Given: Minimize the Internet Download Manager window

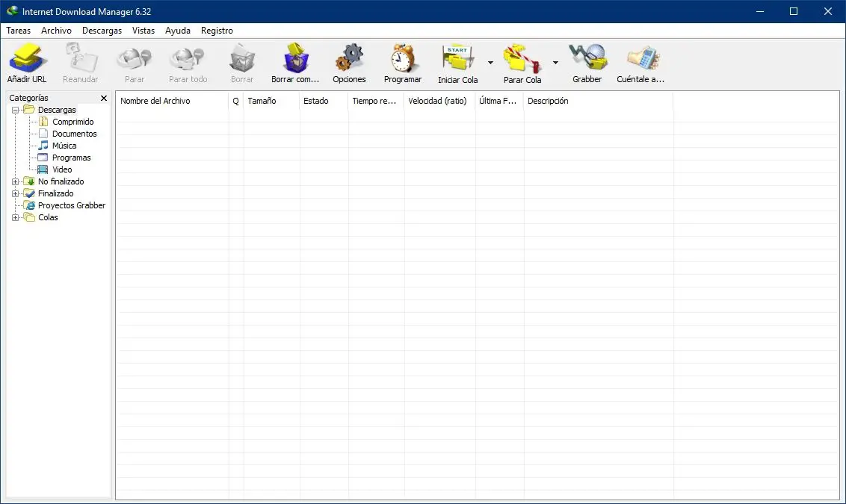Looking at the screenshot, I should point(759,11).
